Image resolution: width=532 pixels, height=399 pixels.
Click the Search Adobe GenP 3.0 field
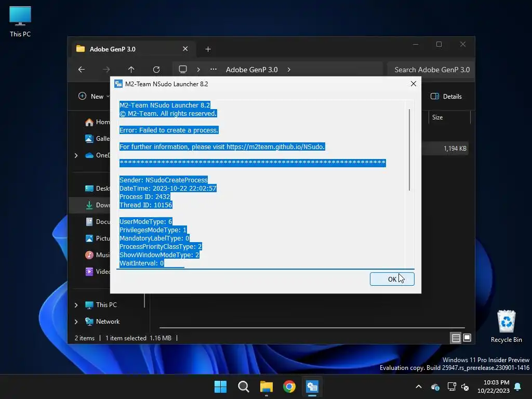click(x=431, y=70)
